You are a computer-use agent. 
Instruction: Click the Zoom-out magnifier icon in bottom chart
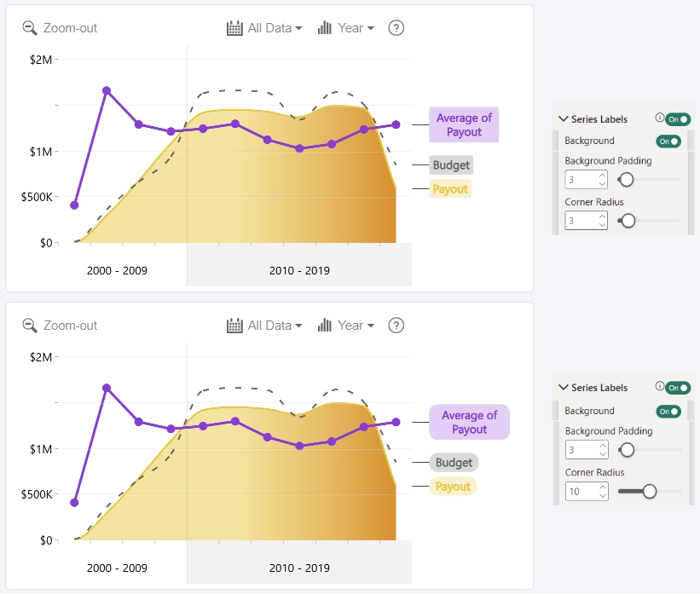30,326
